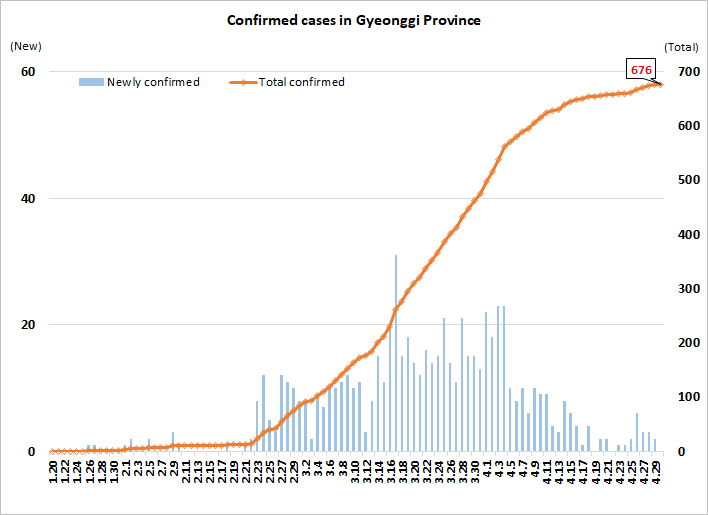Click the x-axis date label 3.30

click(476, 472)
